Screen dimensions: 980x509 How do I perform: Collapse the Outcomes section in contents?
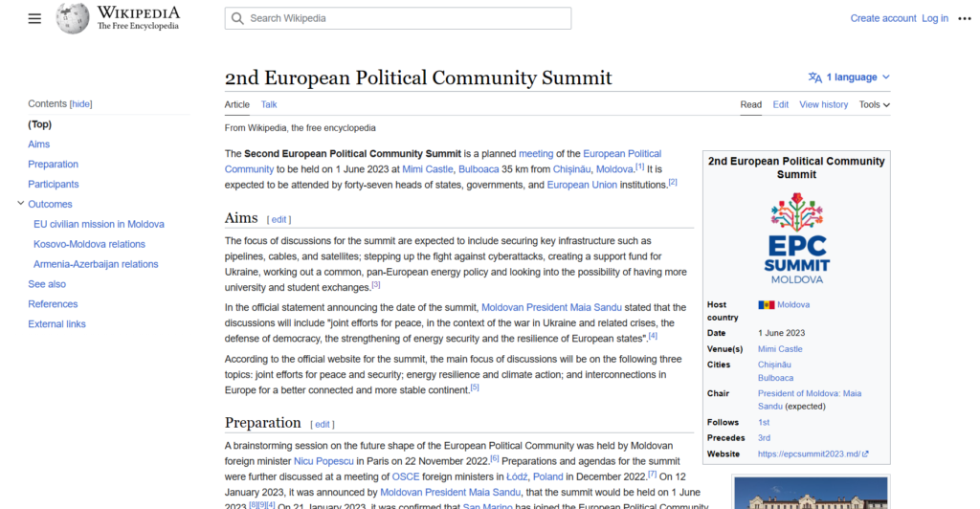click(x=21, y=204)
